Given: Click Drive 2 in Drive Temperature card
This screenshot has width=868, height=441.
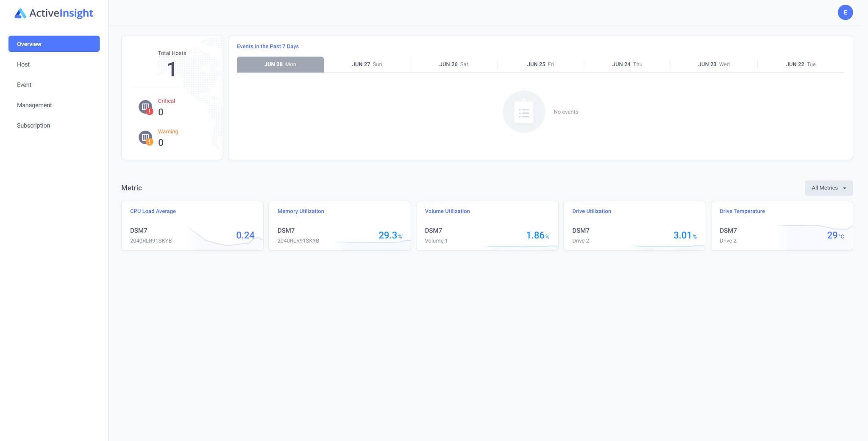Looking at the screenshot, I should pos(728,241).
